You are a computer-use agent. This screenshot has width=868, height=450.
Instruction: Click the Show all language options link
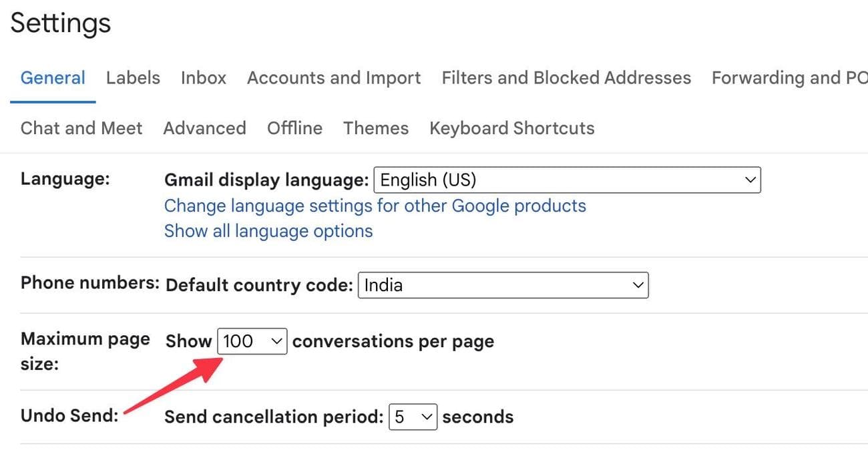(268, 231)
